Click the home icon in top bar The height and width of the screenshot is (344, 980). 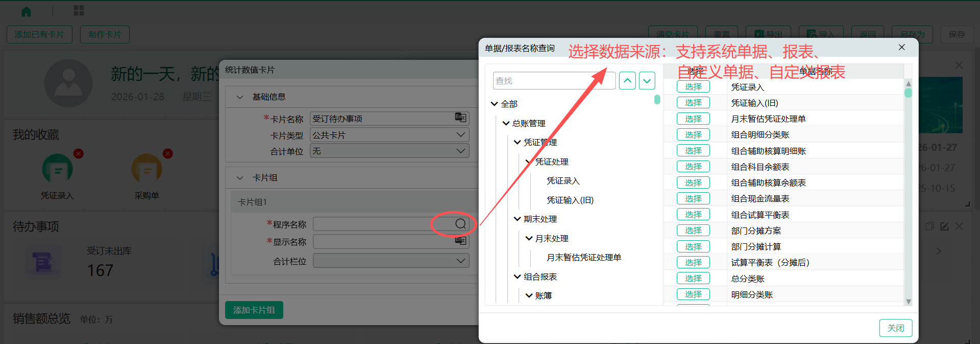26,11
